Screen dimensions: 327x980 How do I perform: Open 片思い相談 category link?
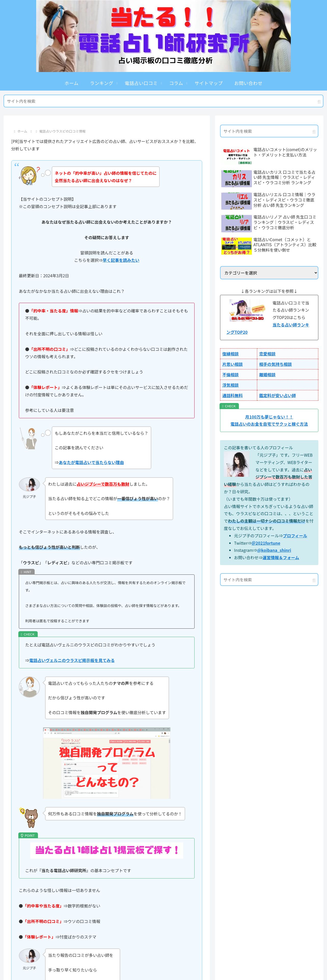point(232,364)
